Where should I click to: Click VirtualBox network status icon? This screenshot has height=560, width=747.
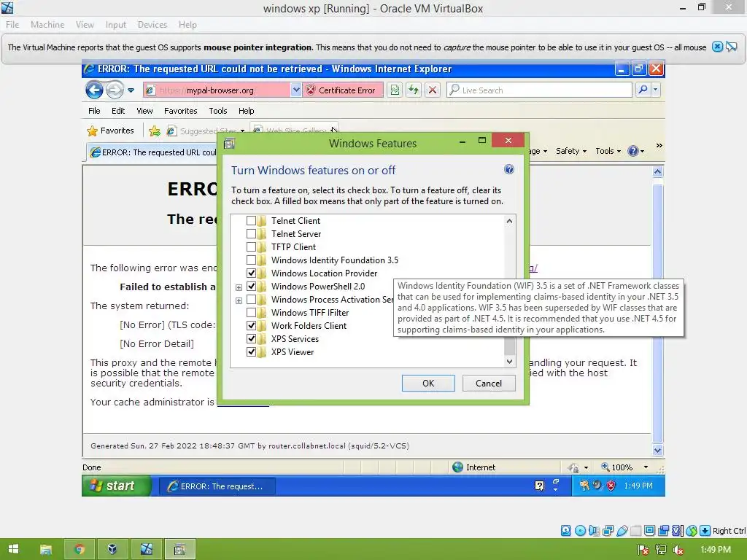pos(608,531)
